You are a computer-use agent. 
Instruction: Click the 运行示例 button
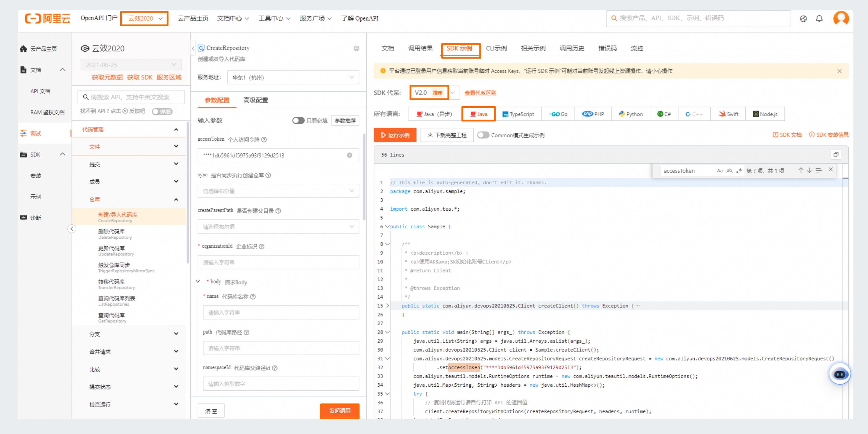(x=395, y=135)
